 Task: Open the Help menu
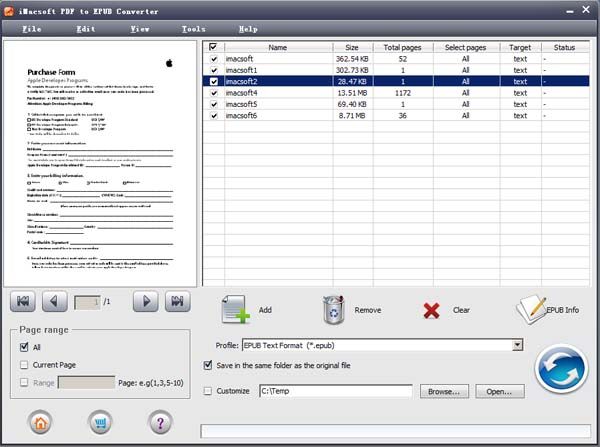click(248, 29)
